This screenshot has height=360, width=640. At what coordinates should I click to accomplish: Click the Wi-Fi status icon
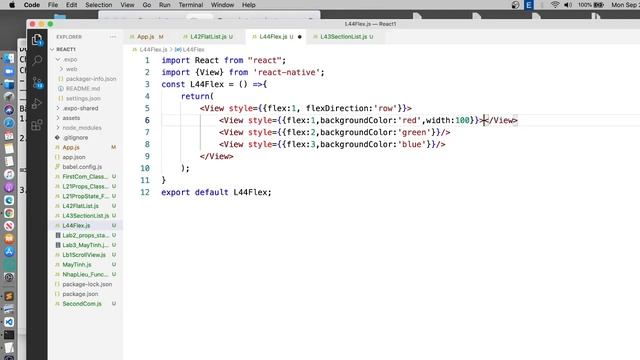555,5
